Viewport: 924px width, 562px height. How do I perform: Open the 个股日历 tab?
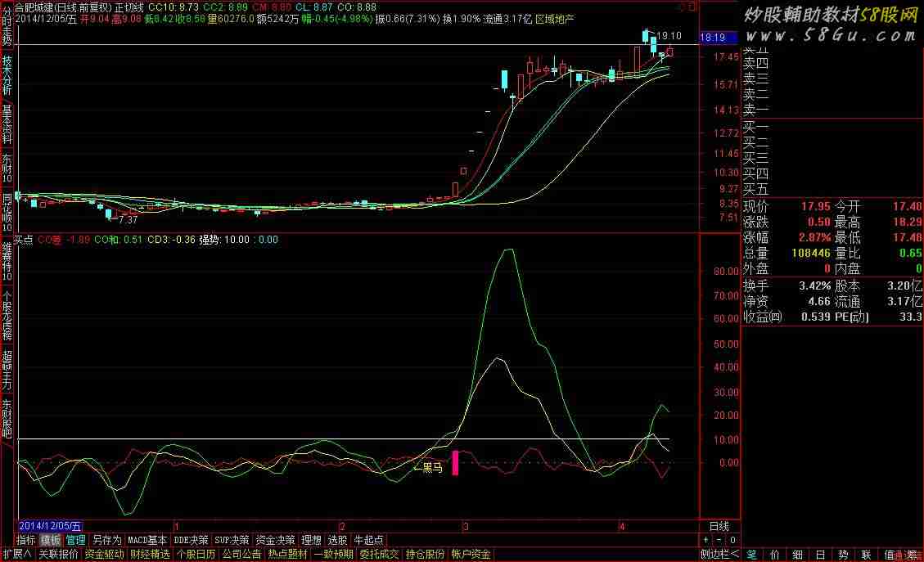click(196, 555)
